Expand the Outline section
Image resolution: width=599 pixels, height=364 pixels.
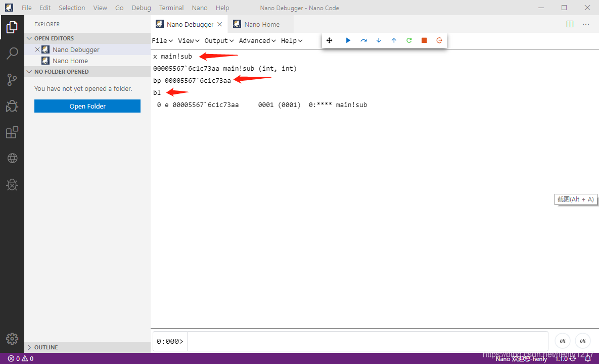87,347
